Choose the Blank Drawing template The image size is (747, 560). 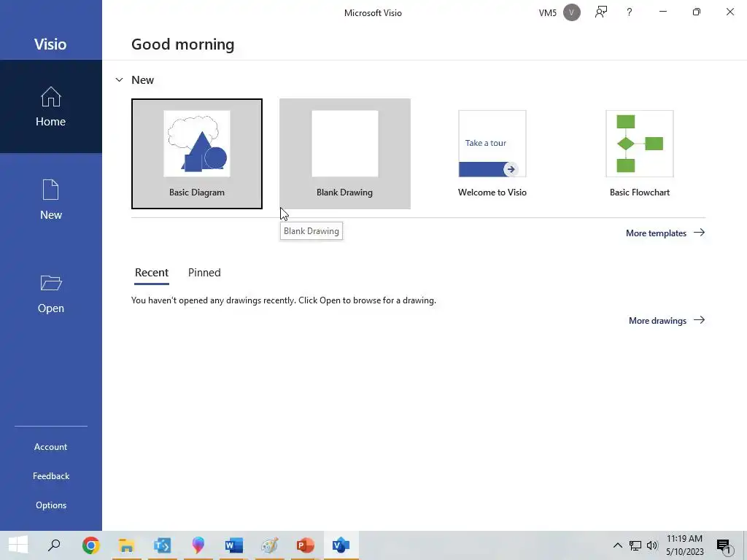pyautogui.click(x=345, y=154)
